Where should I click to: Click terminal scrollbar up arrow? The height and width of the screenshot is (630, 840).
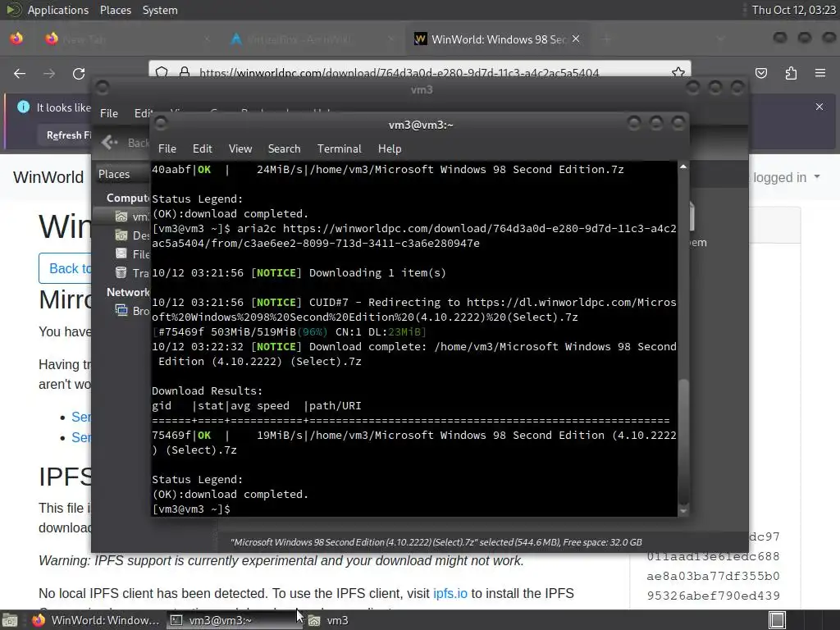coord(683,167)
